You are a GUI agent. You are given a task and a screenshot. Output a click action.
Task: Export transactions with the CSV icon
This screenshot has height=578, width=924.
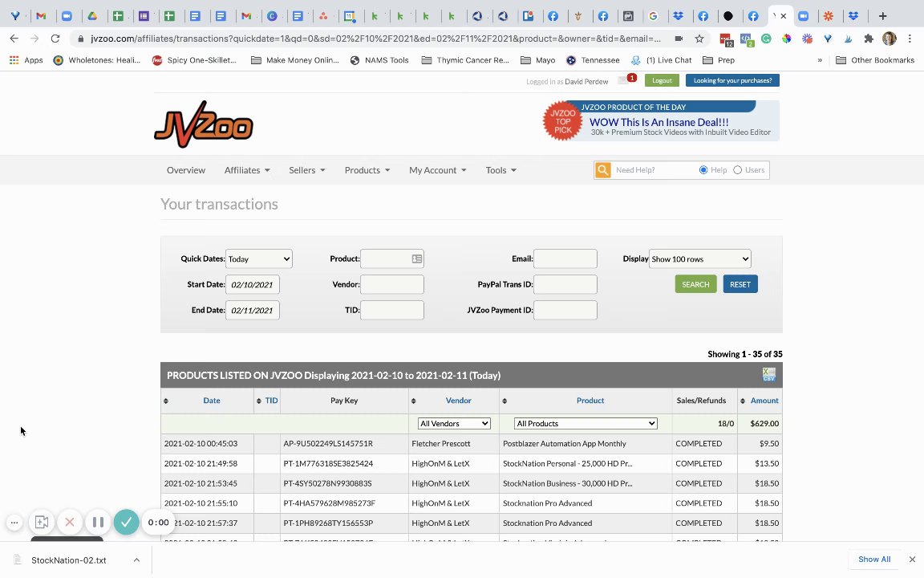[x=768, y=375]
